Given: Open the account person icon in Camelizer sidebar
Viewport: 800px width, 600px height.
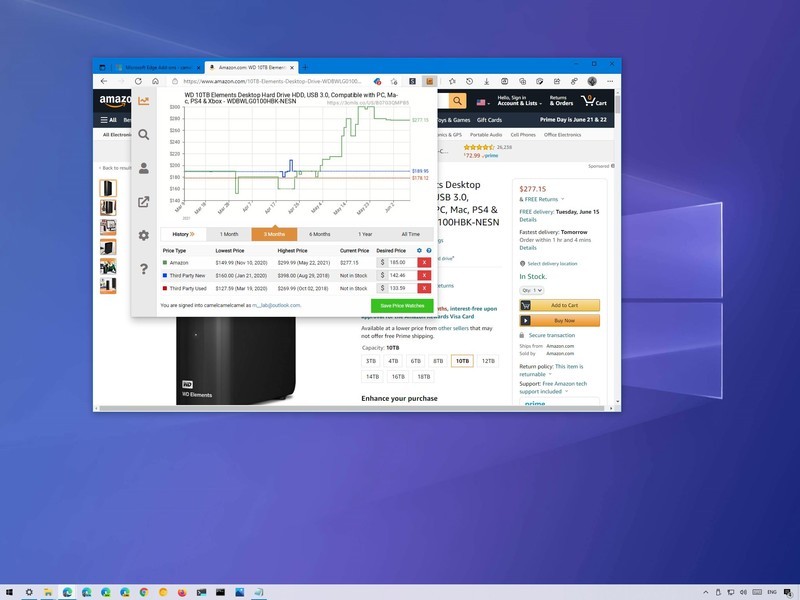Looking at the screenshot, I should pos(144,168).
